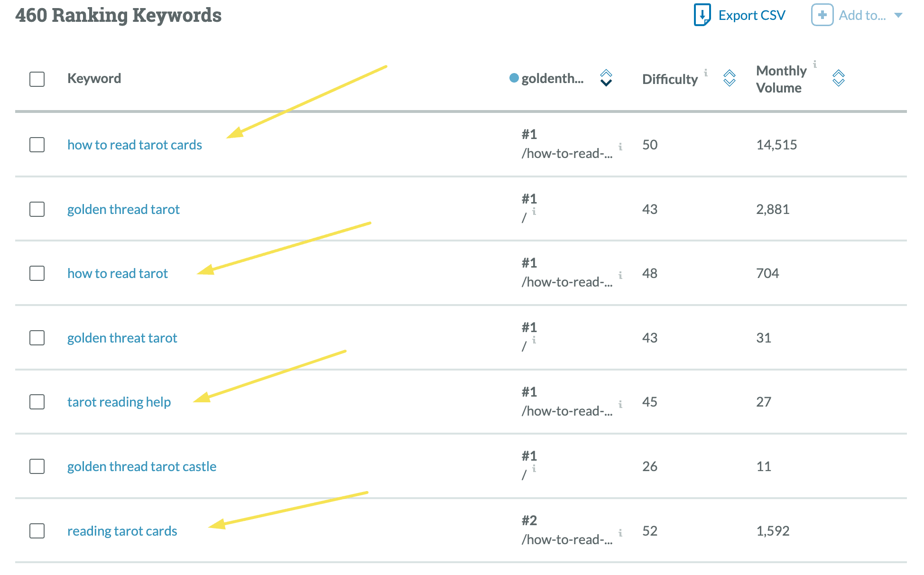
Task: Toggle the select-all checkbox in header
Action: (37, 79)
